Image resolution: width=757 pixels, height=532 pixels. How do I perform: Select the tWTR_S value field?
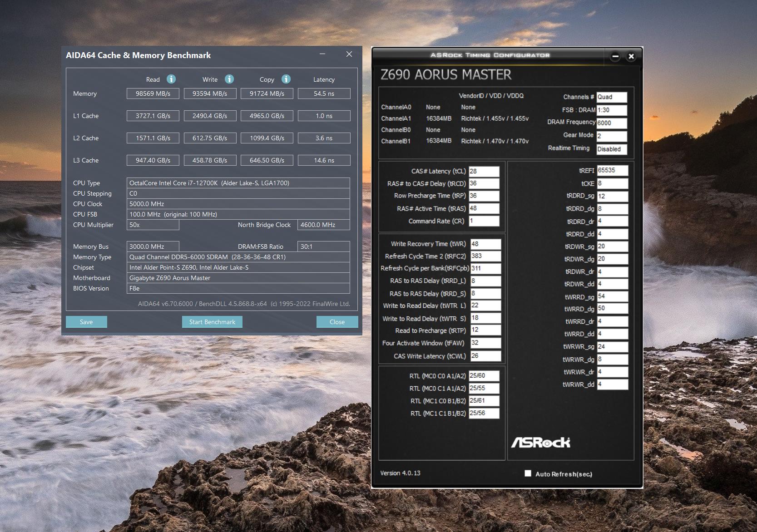click(485, 318)
